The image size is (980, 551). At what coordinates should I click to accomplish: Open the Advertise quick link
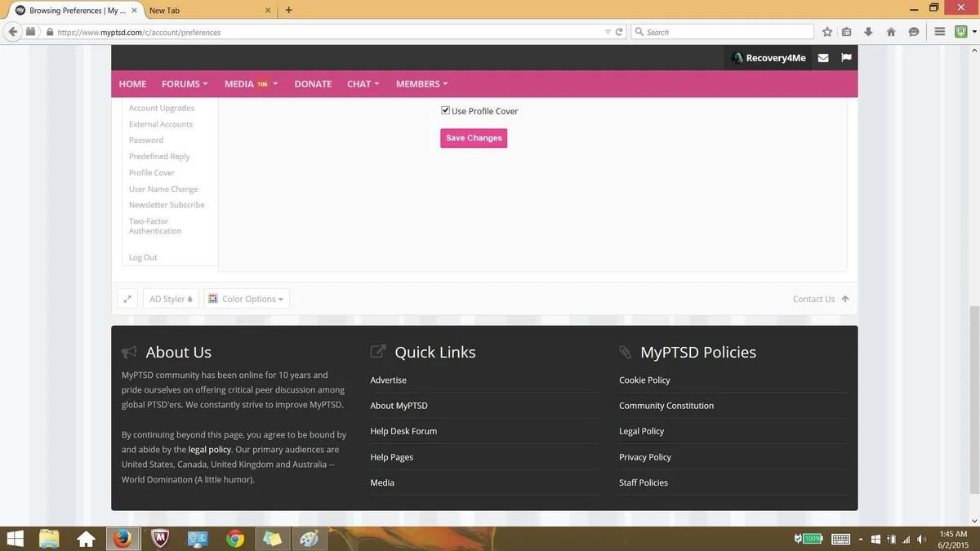tap(388, 380)
